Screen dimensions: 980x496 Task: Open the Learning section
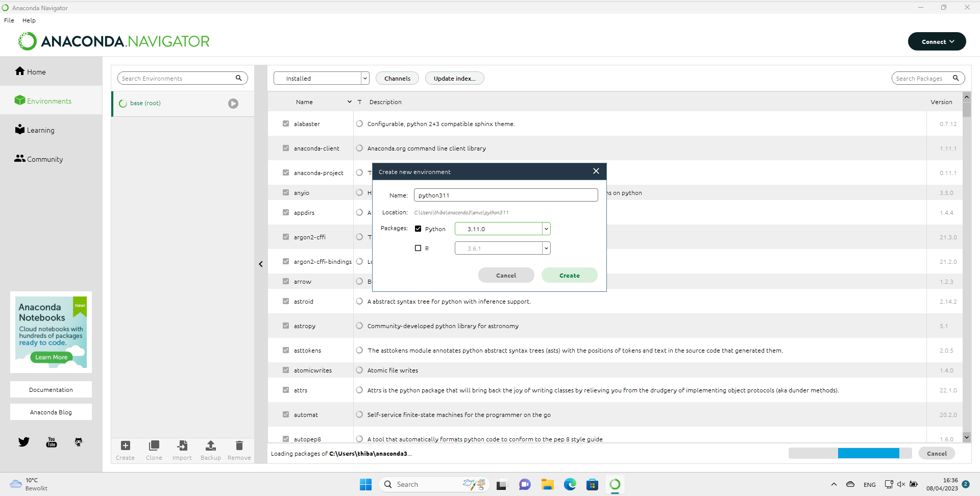(35, 130)
